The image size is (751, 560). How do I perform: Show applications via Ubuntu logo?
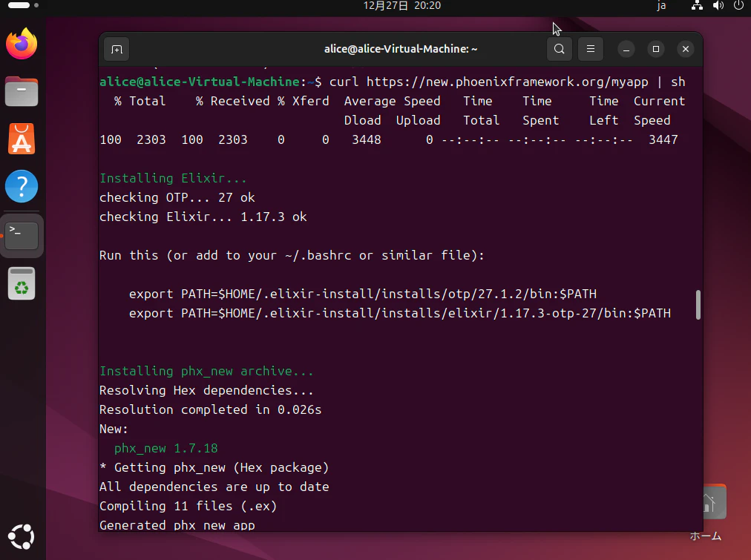[x=22, y=536]
